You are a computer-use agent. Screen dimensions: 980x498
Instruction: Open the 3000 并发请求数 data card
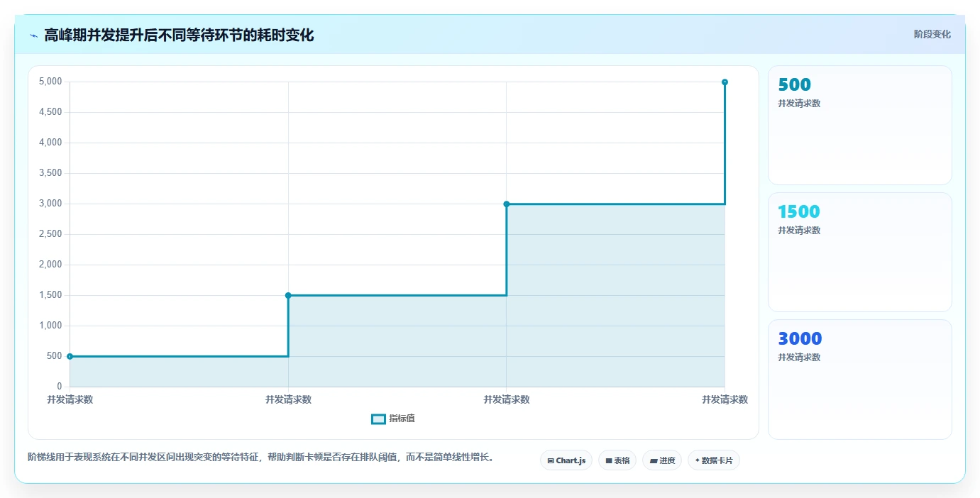pos(860,380)
